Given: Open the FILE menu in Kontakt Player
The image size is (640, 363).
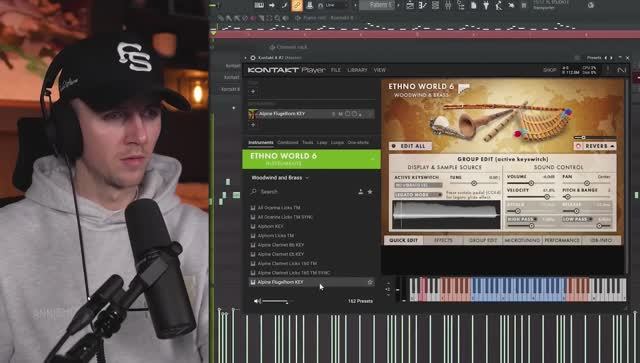Looking at the screenshot, I should (x=336, y=70).
